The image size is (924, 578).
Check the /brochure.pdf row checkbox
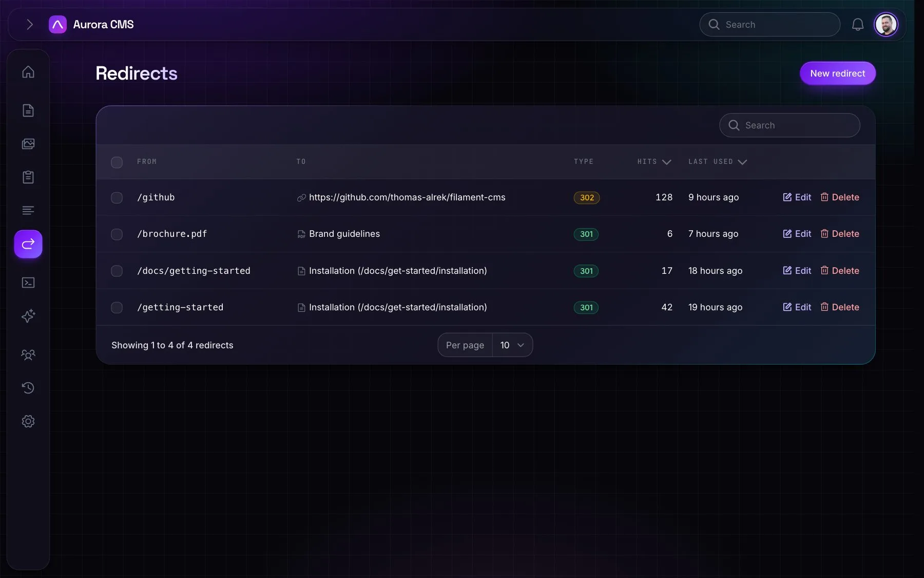(x=117, y=234)
